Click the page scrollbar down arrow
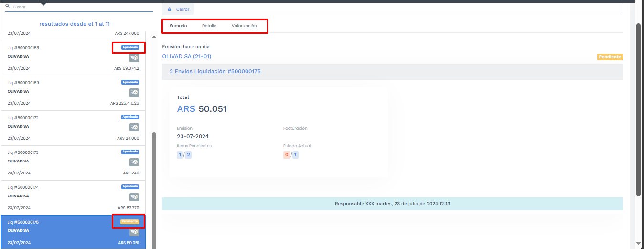 [x=639, y=243]
